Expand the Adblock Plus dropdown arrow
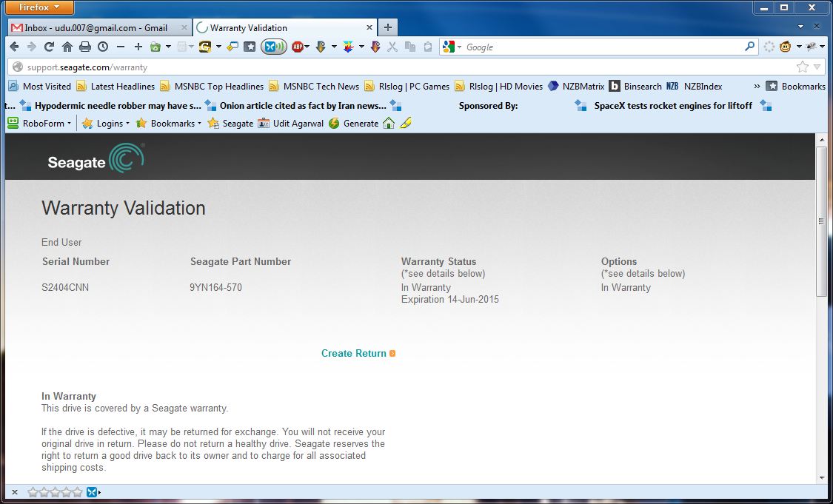 pos(307,47)
